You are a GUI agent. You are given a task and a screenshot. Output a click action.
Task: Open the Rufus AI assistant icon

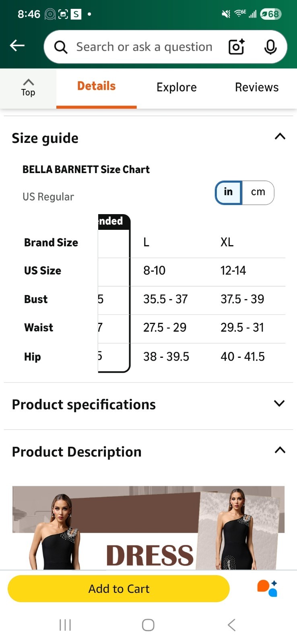point(267,588)
